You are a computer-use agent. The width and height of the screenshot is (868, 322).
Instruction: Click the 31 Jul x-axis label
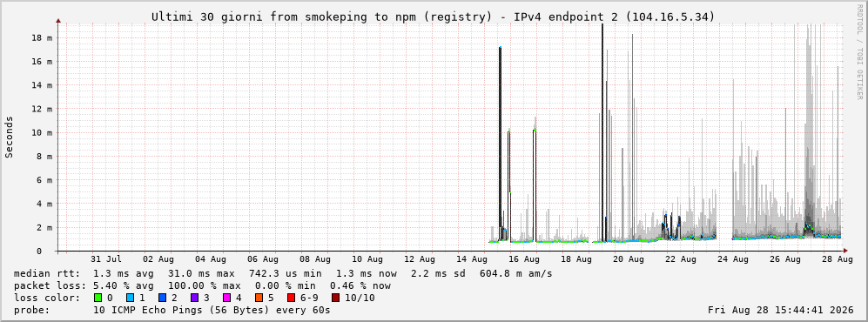105,258
